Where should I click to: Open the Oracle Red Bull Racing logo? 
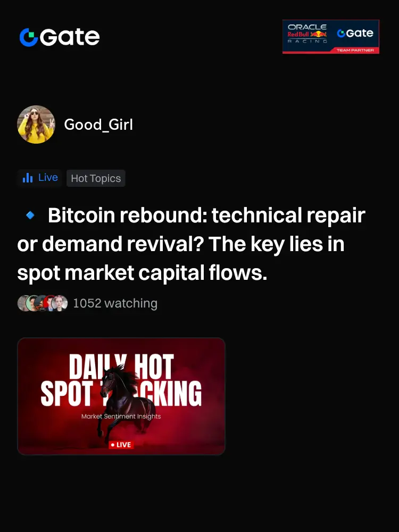[307, 34]
